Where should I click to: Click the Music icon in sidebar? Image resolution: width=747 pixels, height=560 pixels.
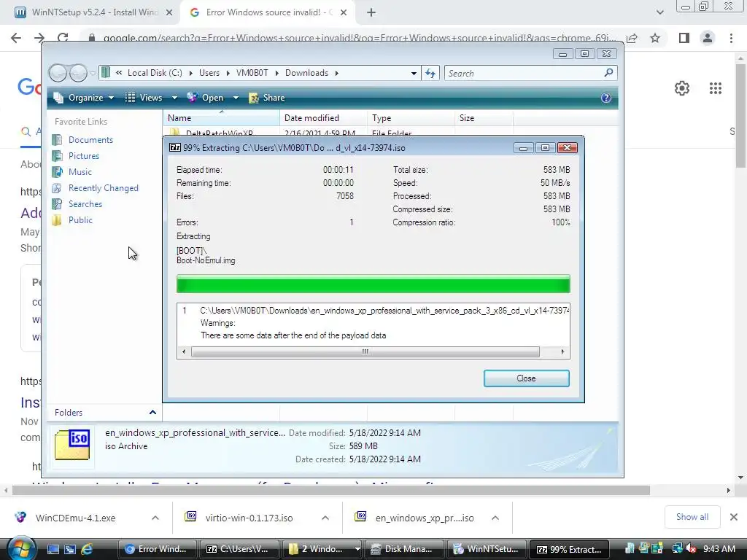point(57,172)
